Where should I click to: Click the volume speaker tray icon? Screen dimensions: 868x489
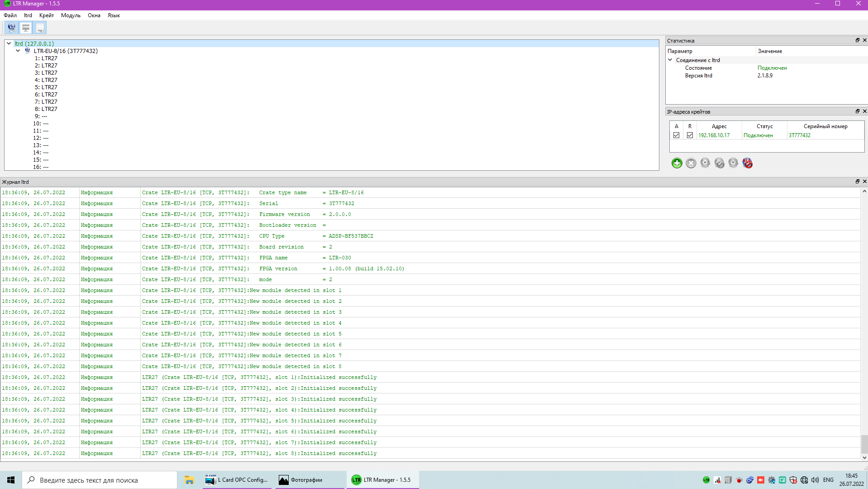[x=815, y=480]
